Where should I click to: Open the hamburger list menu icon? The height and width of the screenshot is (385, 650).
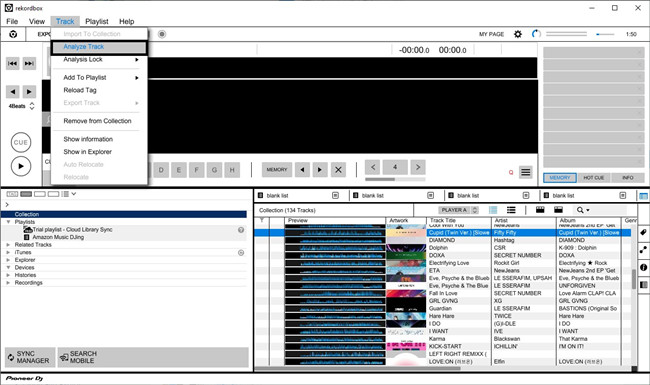point(526,172)
